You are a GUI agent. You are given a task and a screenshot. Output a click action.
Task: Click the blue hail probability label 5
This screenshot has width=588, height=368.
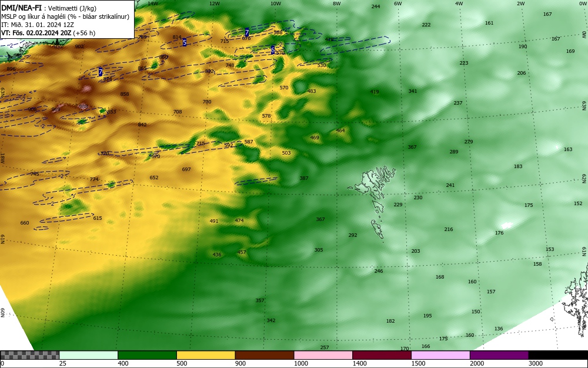click(x=185, y=42)
